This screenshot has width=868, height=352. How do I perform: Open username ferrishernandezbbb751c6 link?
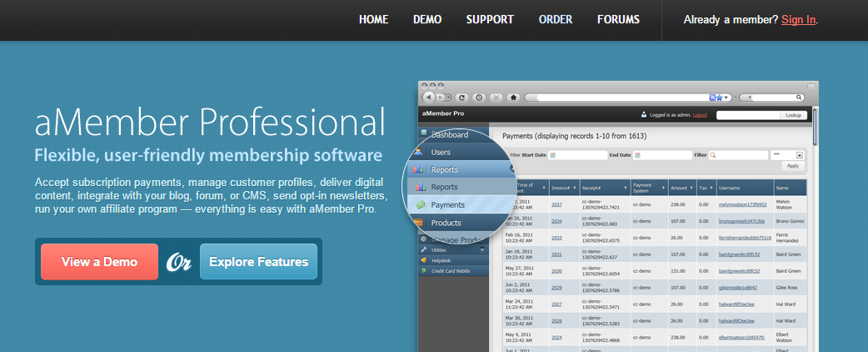(x=745, y=238)
